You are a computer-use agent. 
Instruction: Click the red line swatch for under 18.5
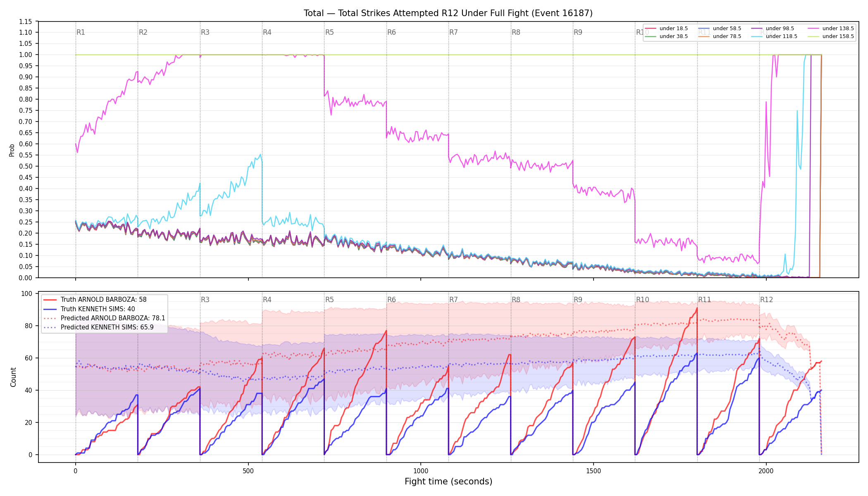click(x=651, y=29)
